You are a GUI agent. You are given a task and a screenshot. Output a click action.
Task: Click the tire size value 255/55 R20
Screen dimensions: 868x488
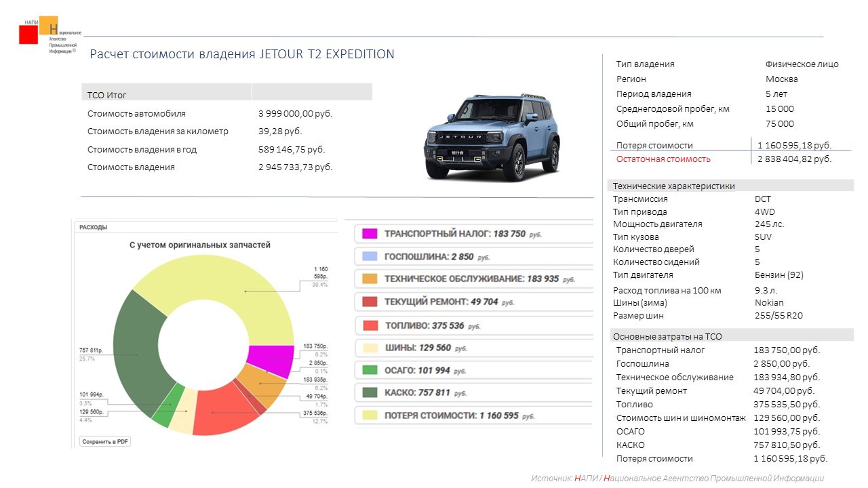(x=778, y=316)
